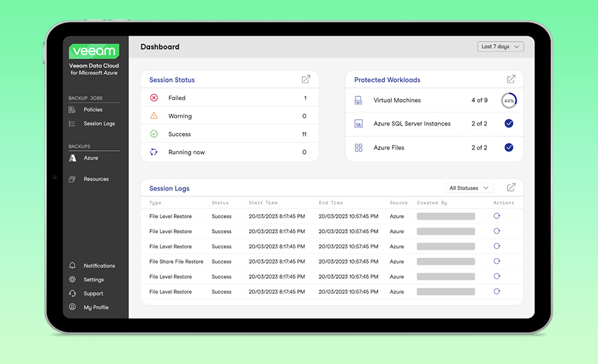Open Policies in the sidebar

[93, 109]
